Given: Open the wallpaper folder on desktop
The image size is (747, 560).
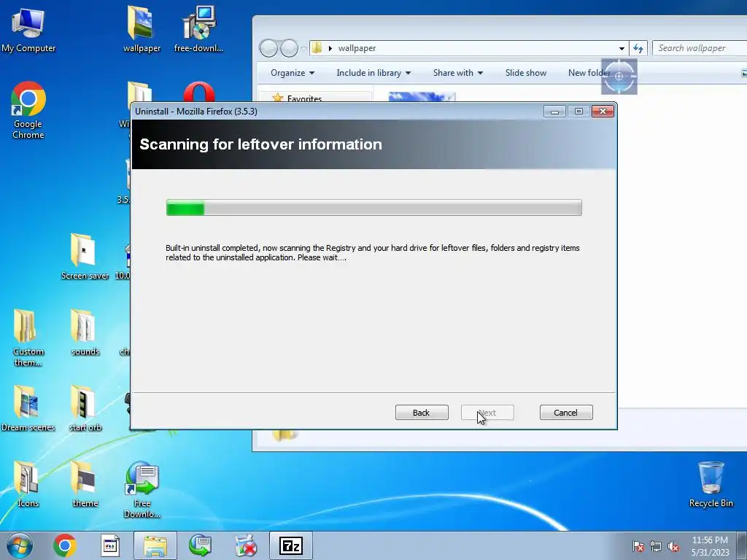Looking at the screenshot, I should (x=142, y=29).
